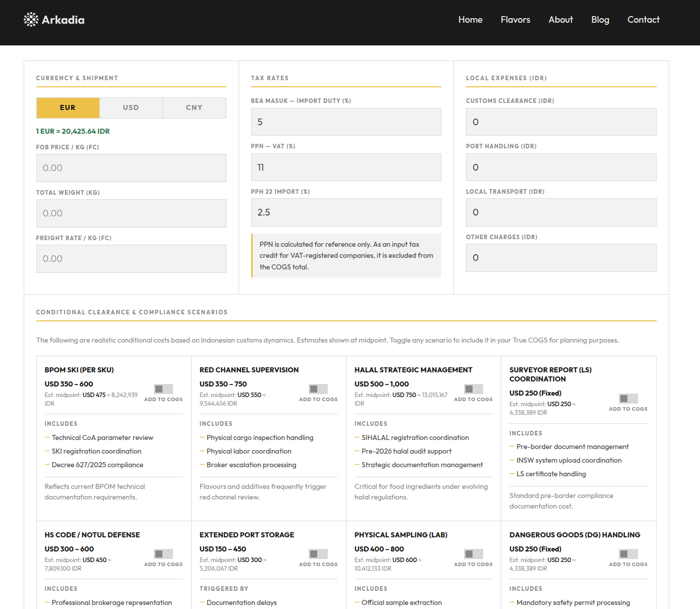
Task: Click 'INSW system upload coordination' item
Action: point(569,460)
